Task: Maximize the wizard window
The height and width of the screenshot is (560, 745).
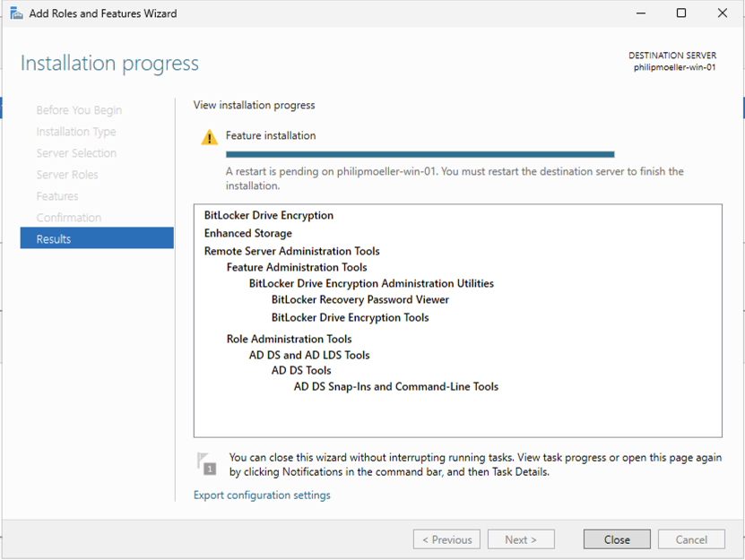Action: coord(680,13)
